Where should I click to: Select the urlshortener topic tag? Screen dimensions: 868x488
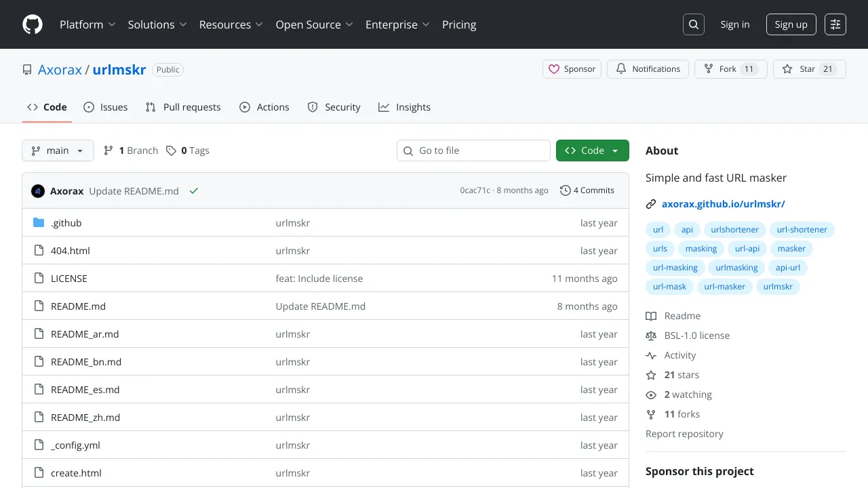[735, 230]
